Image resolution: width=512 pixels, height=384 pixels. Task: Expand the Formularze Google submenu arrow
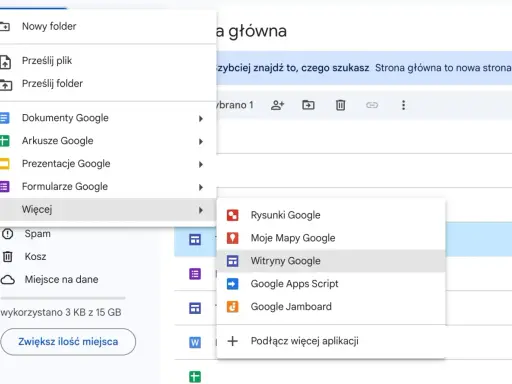201,187
